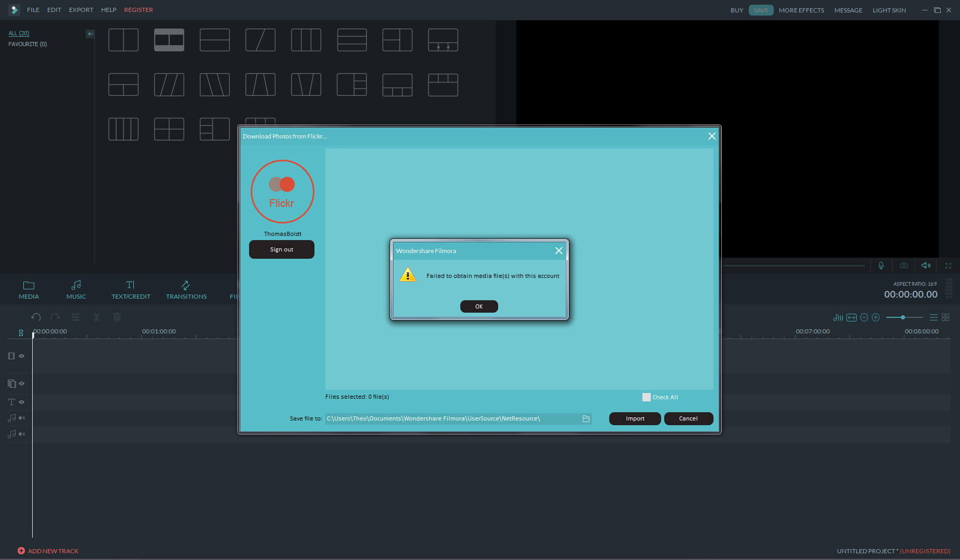Toggle visibility of the main video track
The image size is (960, 560).
tap(22, 356)
